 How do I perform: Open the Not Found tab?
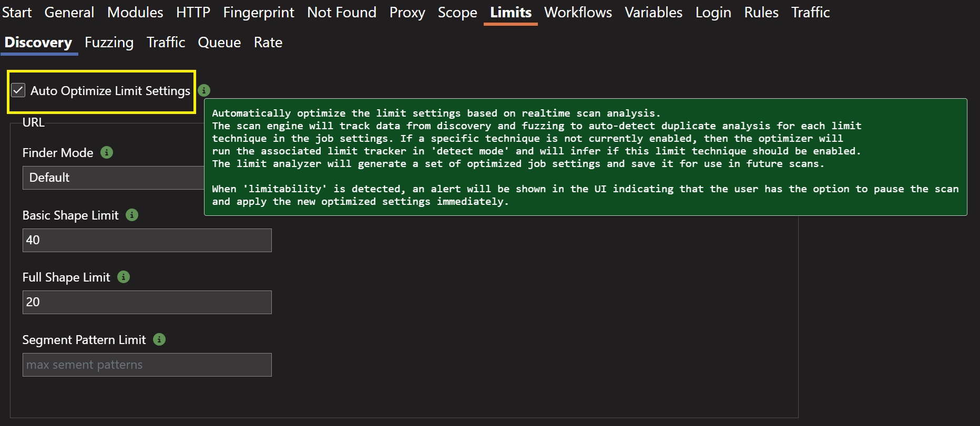tap(342, 13)
